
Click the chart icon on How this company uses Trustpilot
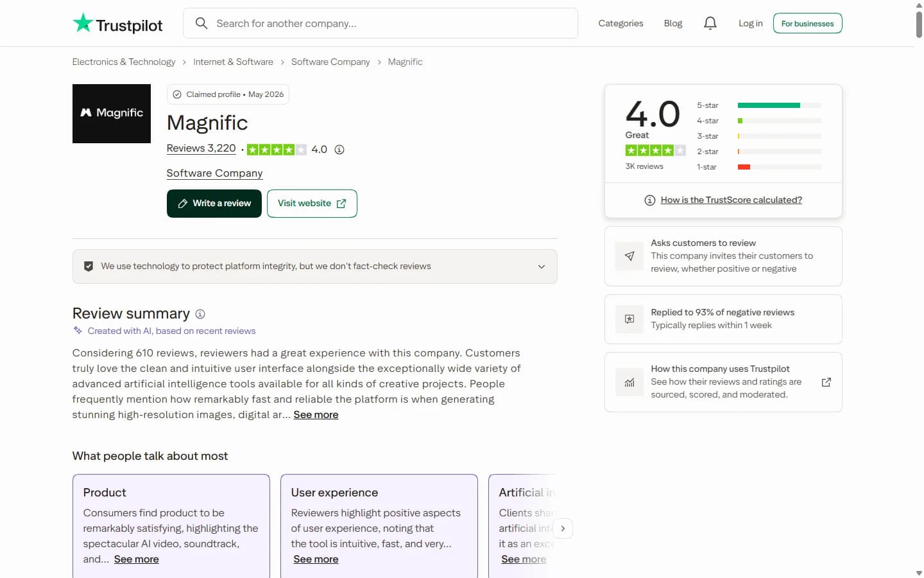tap(629, 382)
